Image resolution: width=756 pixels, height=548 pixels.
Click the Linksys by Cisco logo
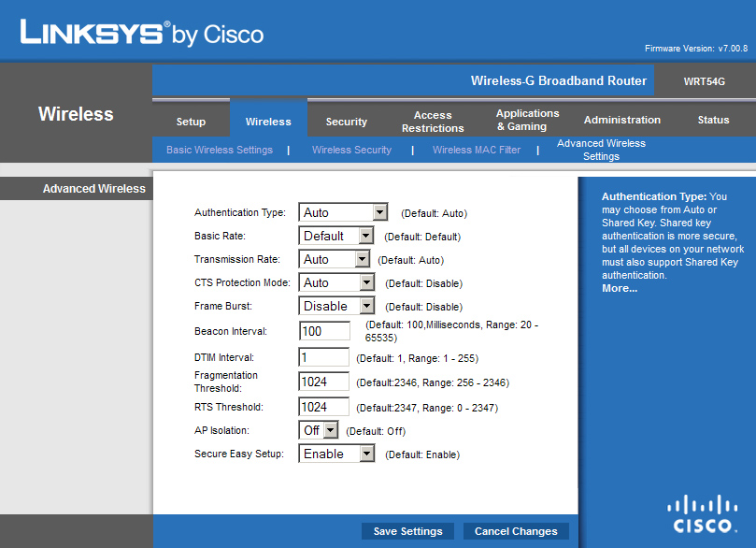142,33
